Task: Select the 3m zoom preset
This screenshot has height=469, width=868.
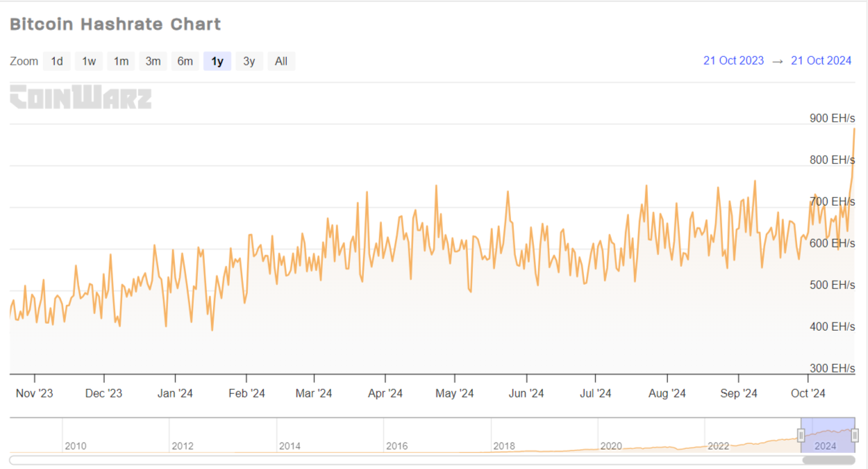Action: (152, 61)
